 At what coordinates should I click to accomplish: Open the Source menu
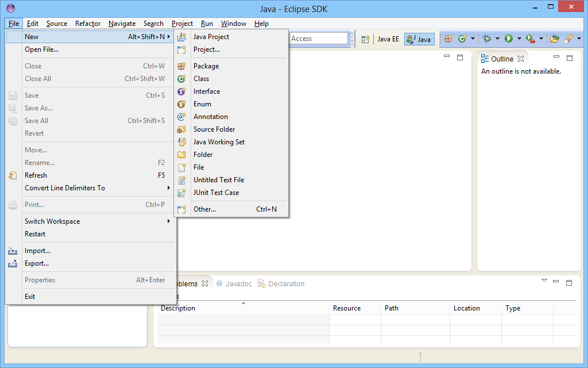point(57,23)
